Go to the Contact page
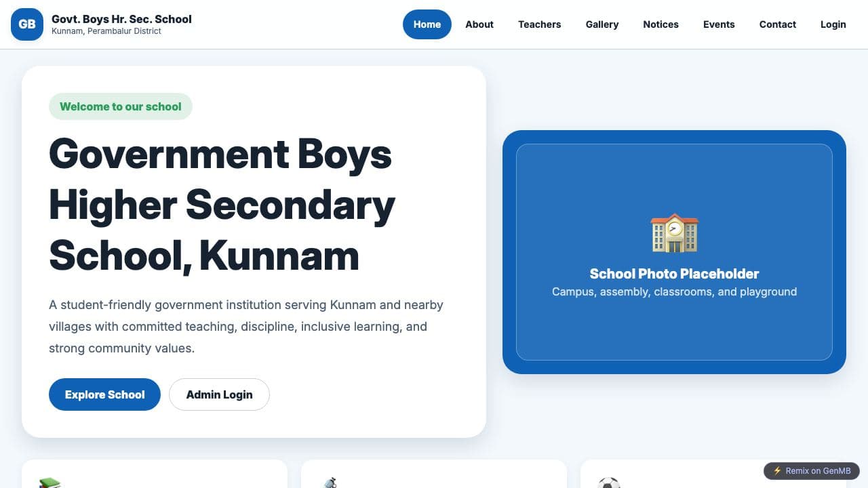Viewport: 868px width, 488px height. [x=778, y=24]
